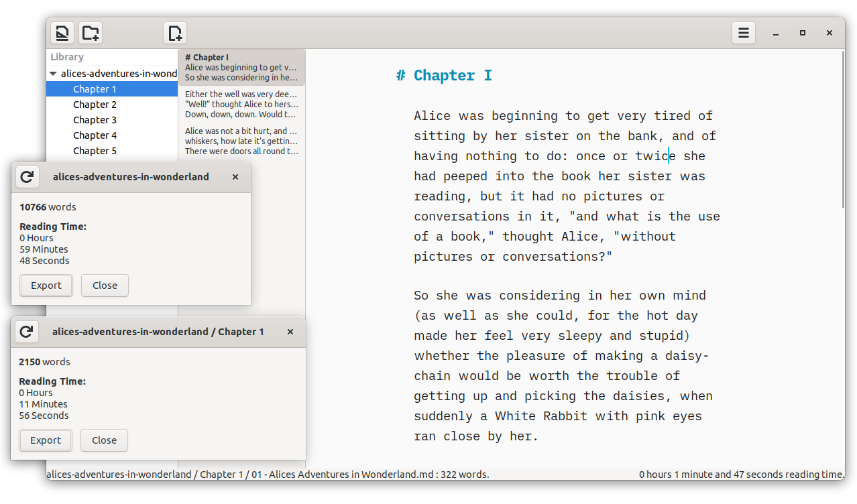This screenshot has width=857, height=504.
Task: Export statistics for alices-adventures-in-wonderland
Action: point(46,285)
